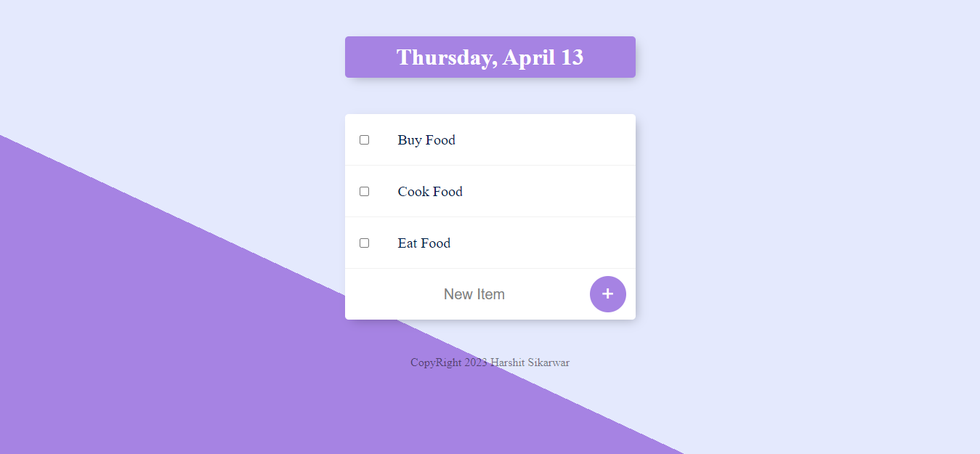Viewport: 980px width, 454px height.
Task: Click the bottom New Item row
Action: [x=490, y=294]
